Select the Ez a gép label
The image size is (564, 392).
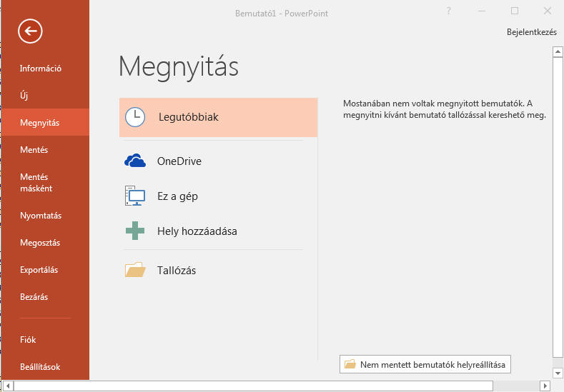point(178,196)
